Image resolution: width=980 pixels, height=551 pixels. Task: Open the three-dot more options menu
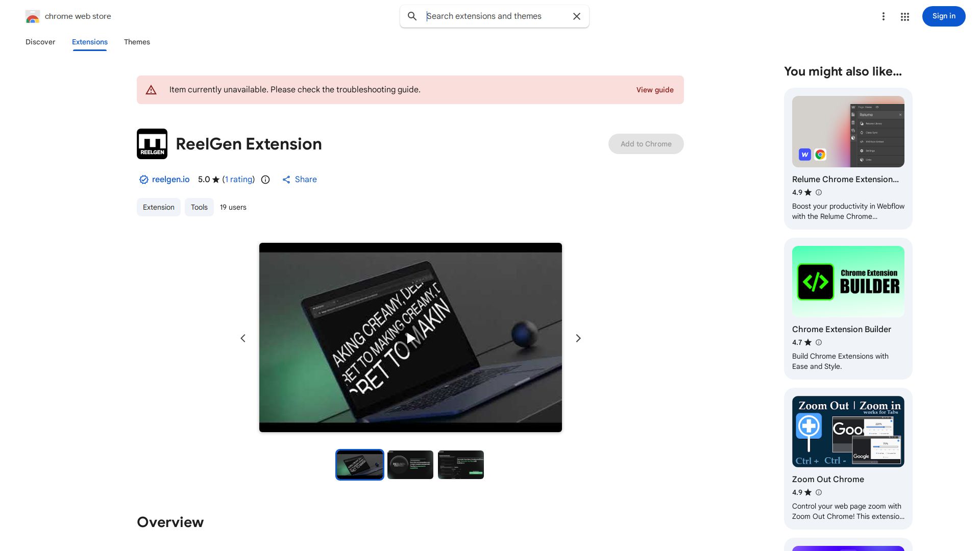(883, 16)
